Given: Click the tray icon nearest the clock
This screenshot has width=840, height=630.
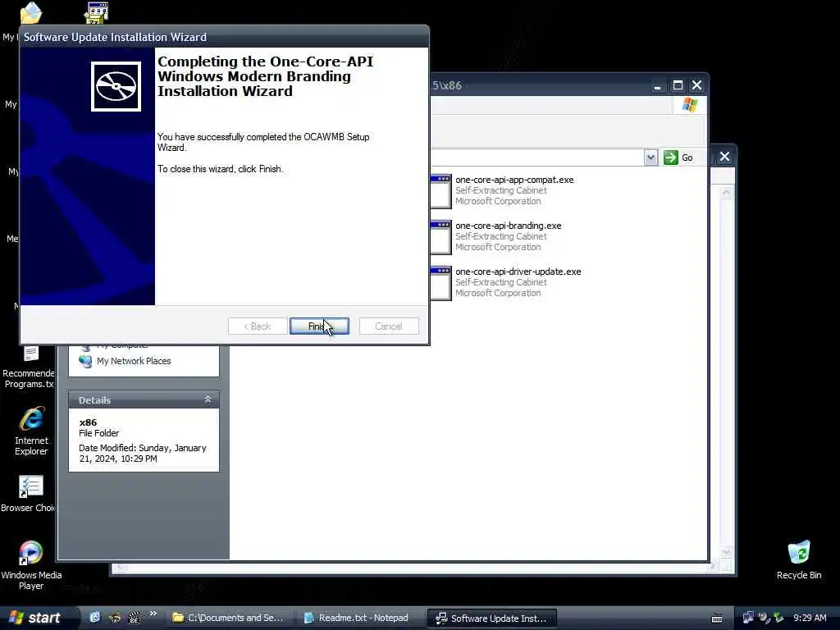Looking at the screenshot, I should 778,618.
